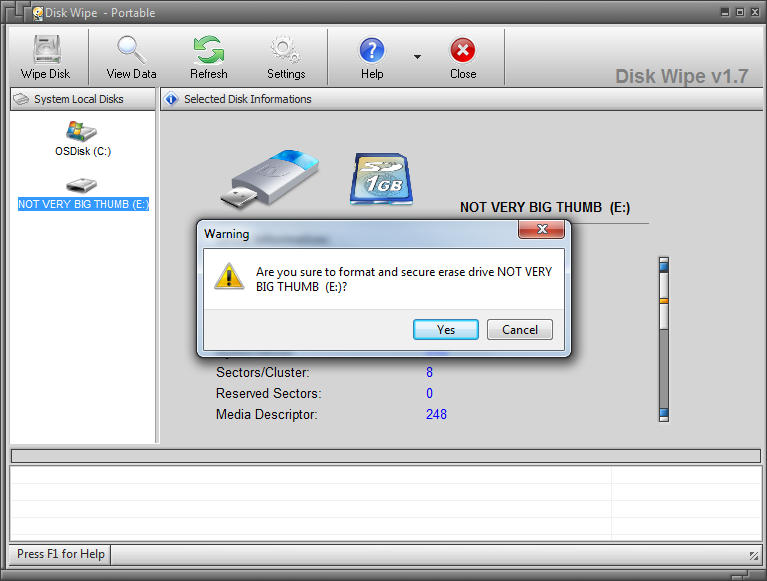Click the window resize grip icon
Screen dimensions: 767x581
pyautogui.click(x=754, y=555)
